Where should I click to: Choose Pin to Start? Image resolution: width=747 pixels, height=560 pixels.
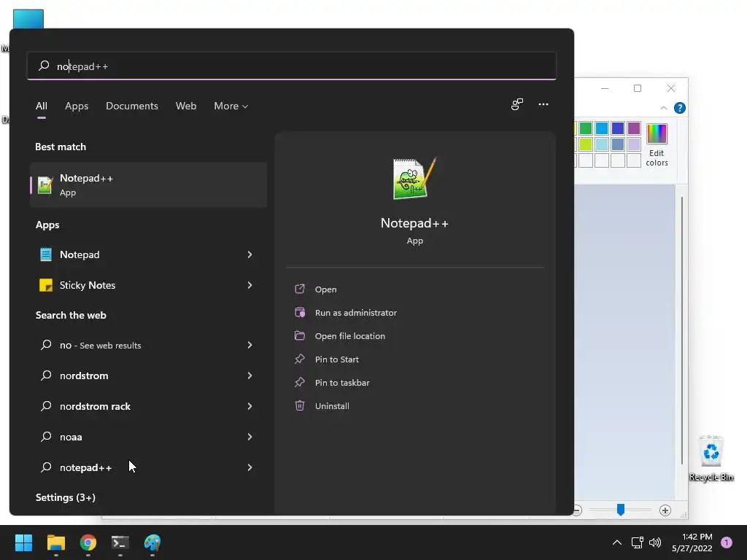337,359
